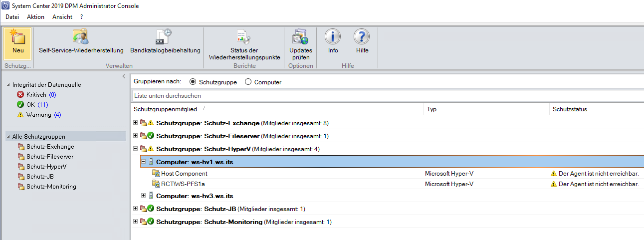Select Schutz-Exchange in sidebar tree
This screenshot has width=644, height=240.
50,147
